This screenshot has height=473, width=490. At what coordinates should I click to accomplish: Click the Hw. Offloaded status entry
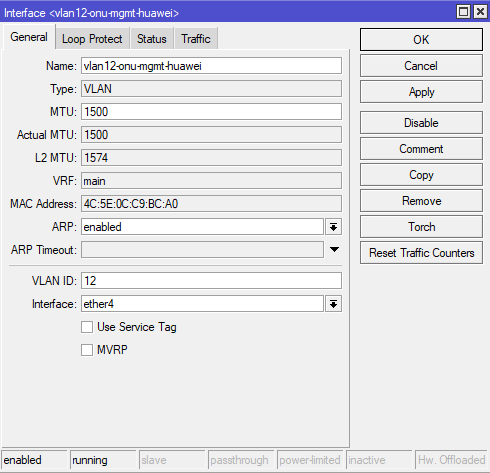[451, 460]
